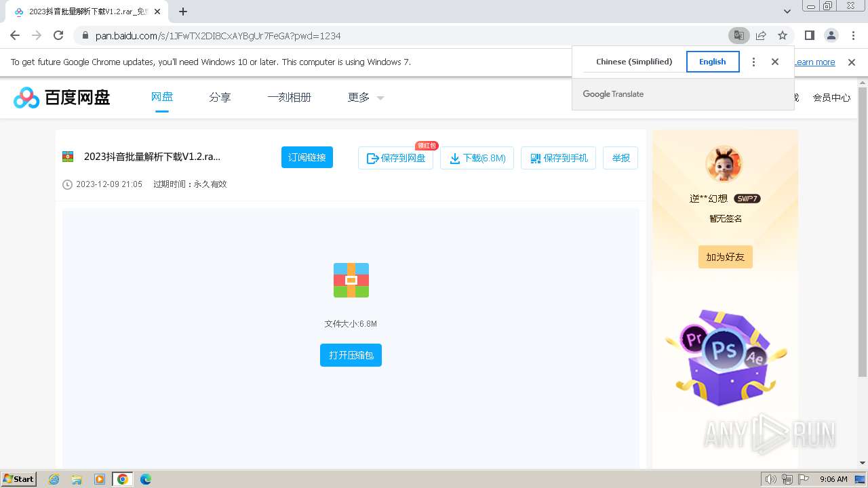Expand the 更多 dropdown menu

(x=366, y=97)
